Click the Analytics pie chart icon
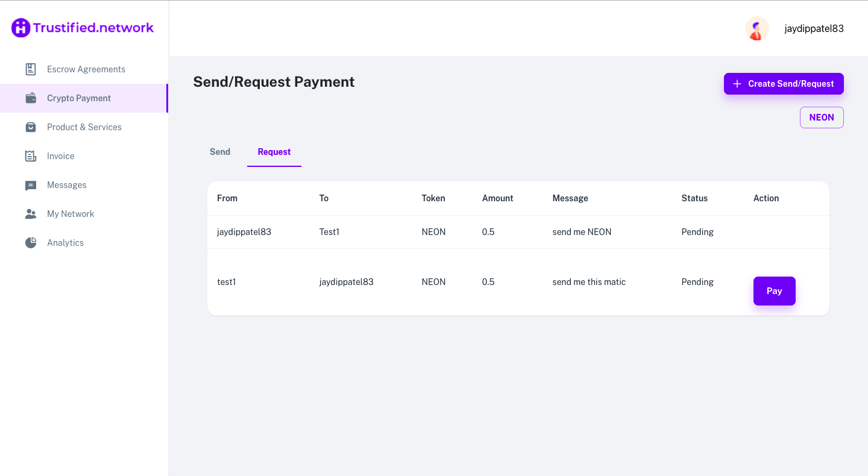 pos(31,243)
